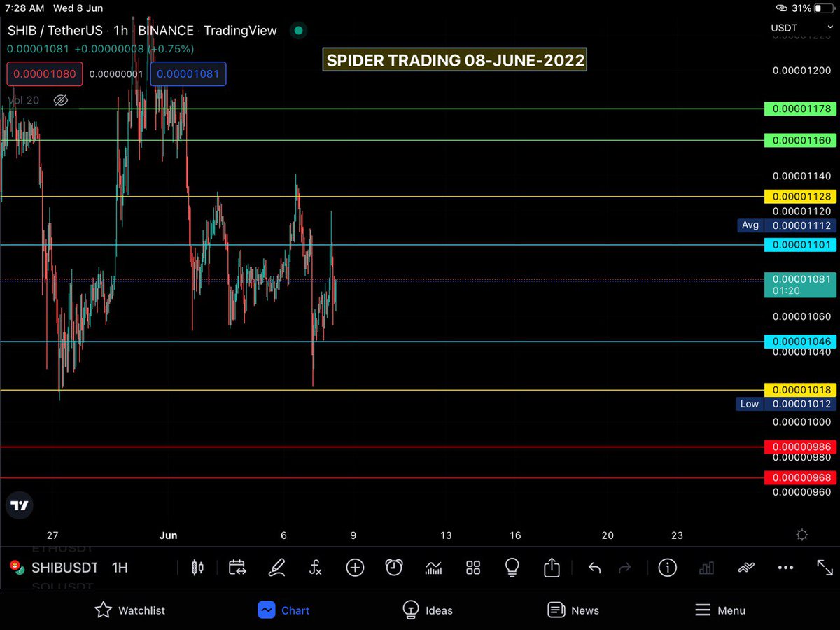The width and height of the screenshot is (840, 630).
Task: Select the yellow 0.00001018 price level label
Action: [800, 390]
